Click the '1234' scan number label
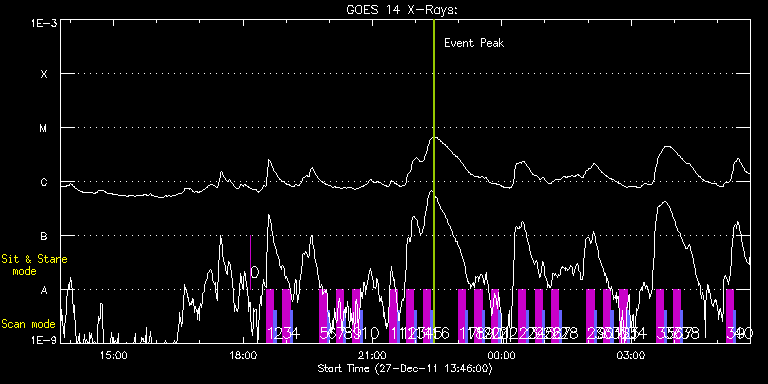 (x=284, y=334)
